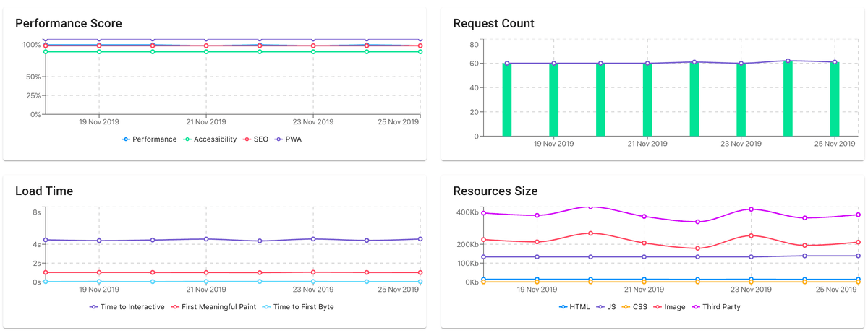
Task: Select Third Party data point at 25 Nov 2019
Action: (859, 215)
